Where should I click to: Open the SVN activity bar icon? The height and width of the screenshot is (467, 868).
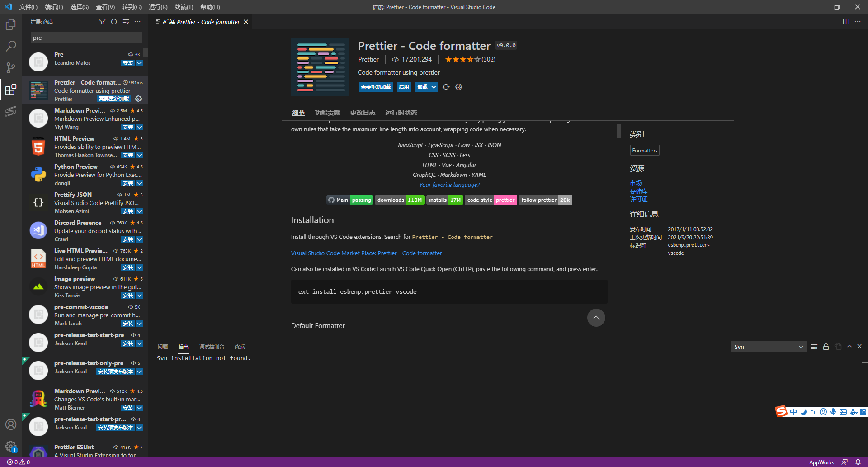[x=11, y=111]
